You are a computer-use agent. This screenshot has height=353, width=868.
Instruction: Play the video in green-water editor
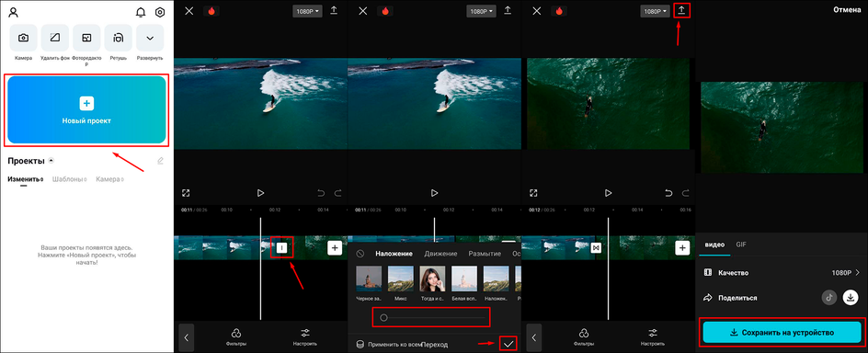(609, 193)
